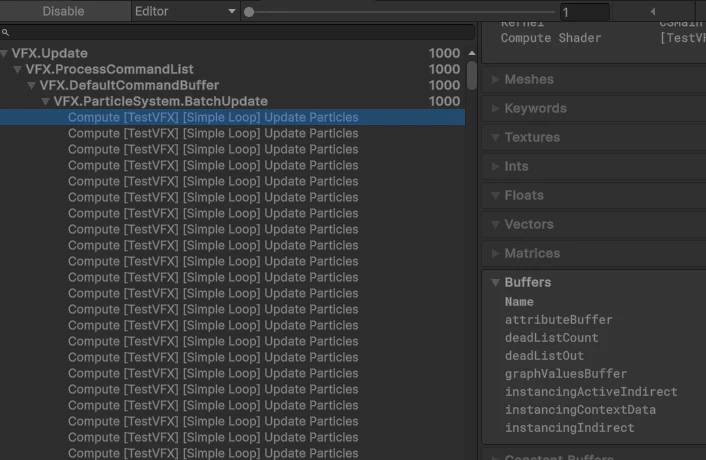Expand the Matrices section
This screenshot has width=706, height=460.
tap(495, 253)
